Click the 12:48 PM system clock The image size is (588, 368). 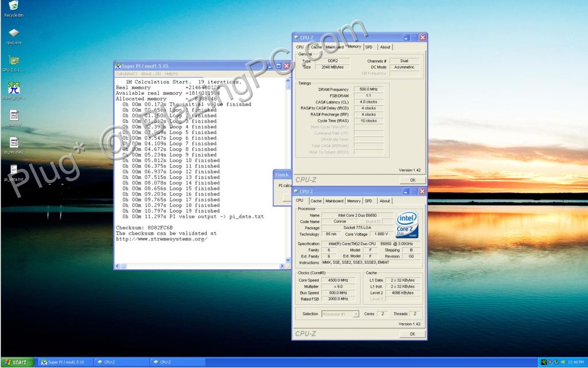pos(575,362)
